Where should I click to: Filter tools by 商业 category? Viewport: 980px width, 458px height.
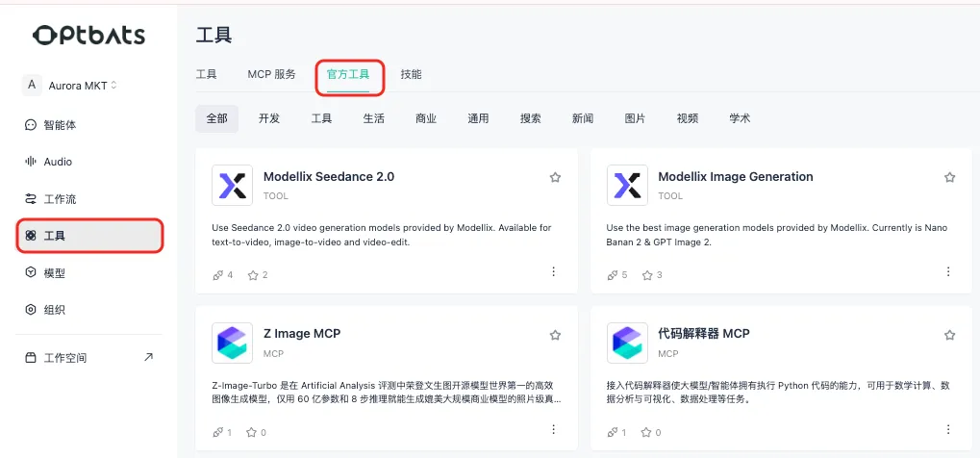[x=426, y=119]
